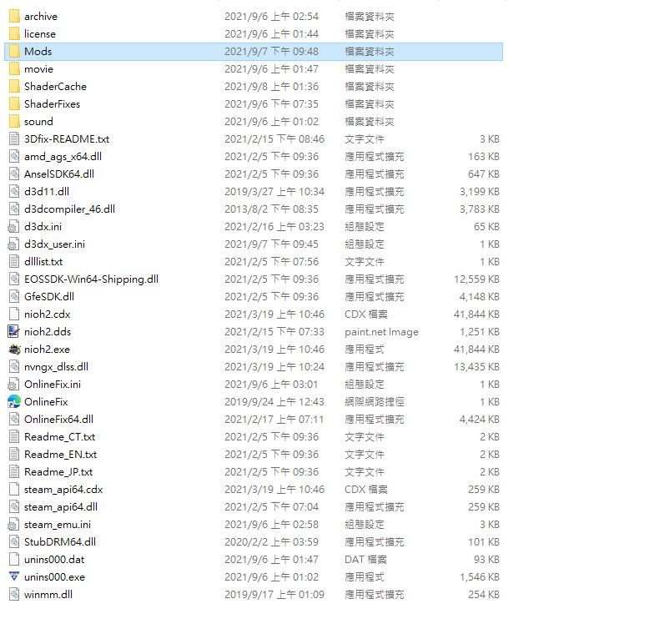Click the nioh2.dds paint.net image icon
This screenshot has height=644, width=649.
(13, 331)
